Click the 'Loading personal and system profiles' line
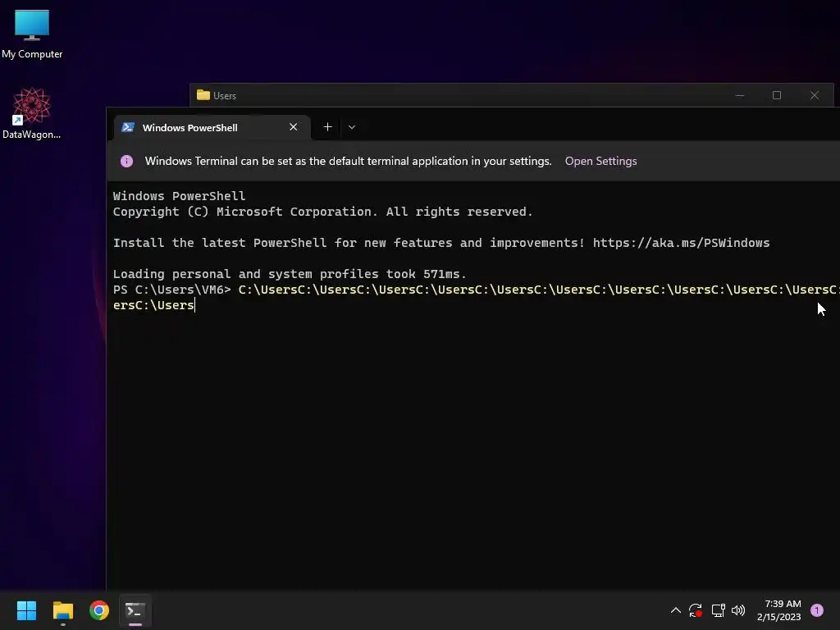 pos(290,274)
